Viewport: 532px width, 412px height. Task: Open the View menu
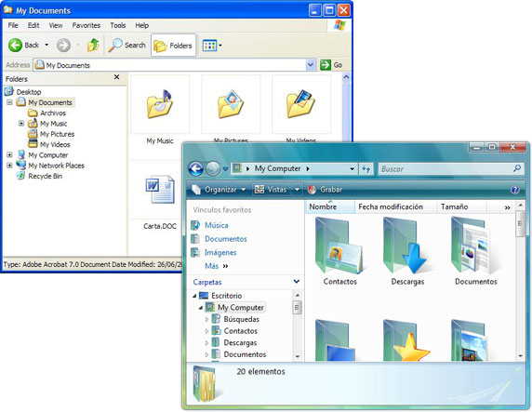click(x=56, y=25)
